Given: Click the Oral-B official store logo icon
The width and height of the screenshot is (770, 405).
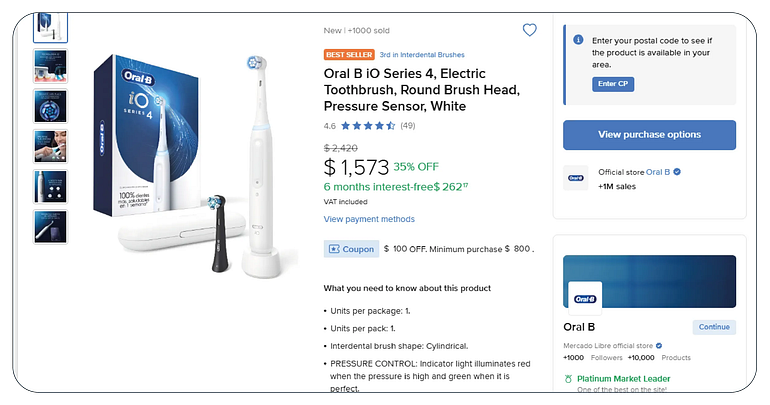Looking at the screenshot, I should 576,178.
